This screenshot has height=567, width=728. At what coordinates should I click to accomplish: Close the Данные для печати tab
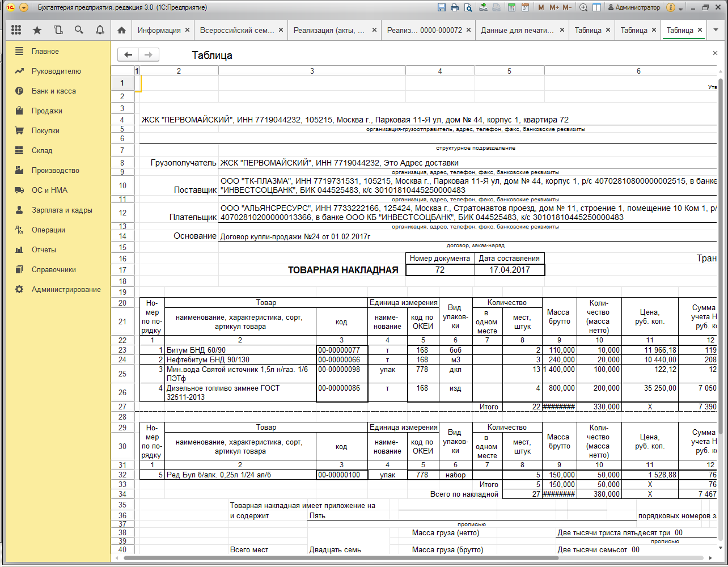[562, 30]
